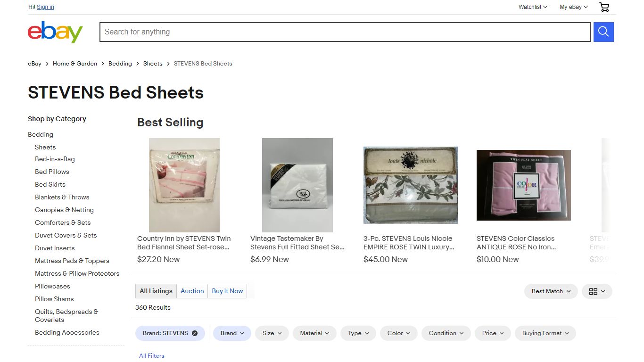This screenshot has width=644, height=362.
Task: Go to eBay breadcrumb link
Action: click(34, 64)
